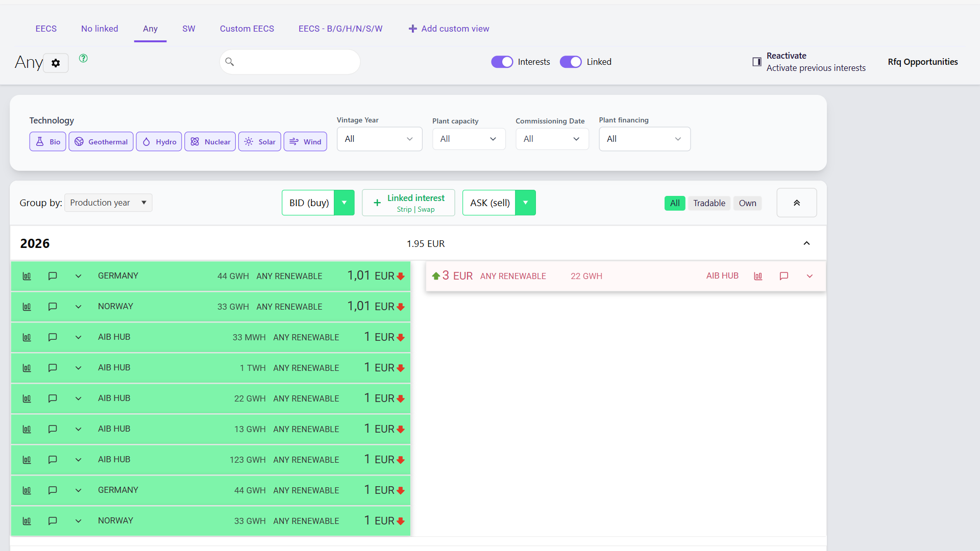The image size is (980, 551).
Task: Click the search magnifier icon
Action: (x=230, y=62)
